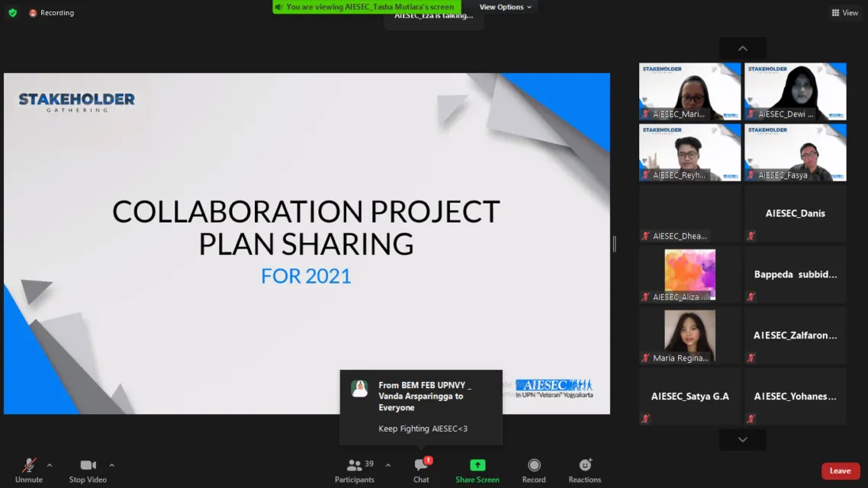Open the View Options dropdown
Viewport: 868px width, 488px height.
tap(506, 7)
